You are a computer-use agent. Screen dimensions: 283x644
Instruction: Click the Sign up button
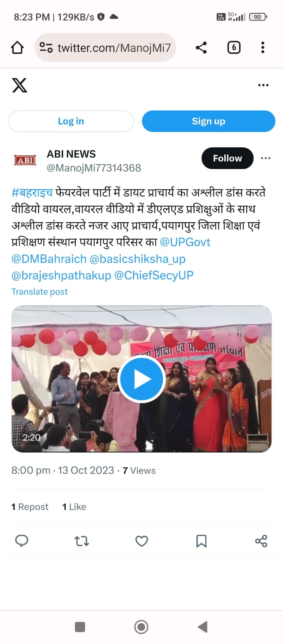208,121
